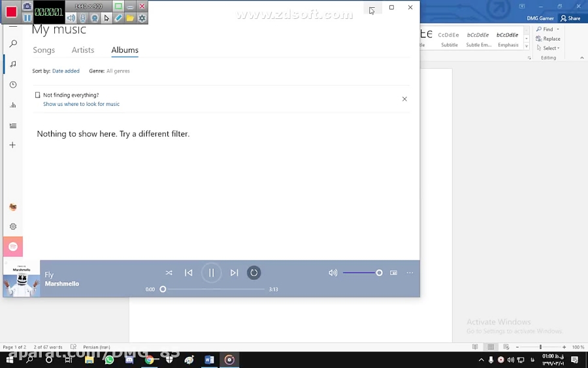This screenshot has width=588, height=368.
Task: Click the Share button in Word
Action: (x=570, y=18)
